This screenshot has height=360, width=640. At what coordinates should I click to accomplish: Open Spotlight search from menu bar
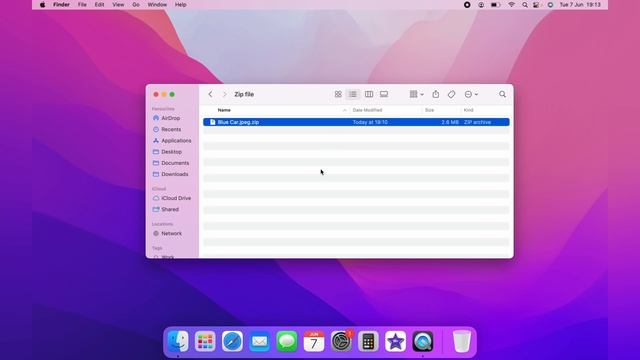pos(525,5)
